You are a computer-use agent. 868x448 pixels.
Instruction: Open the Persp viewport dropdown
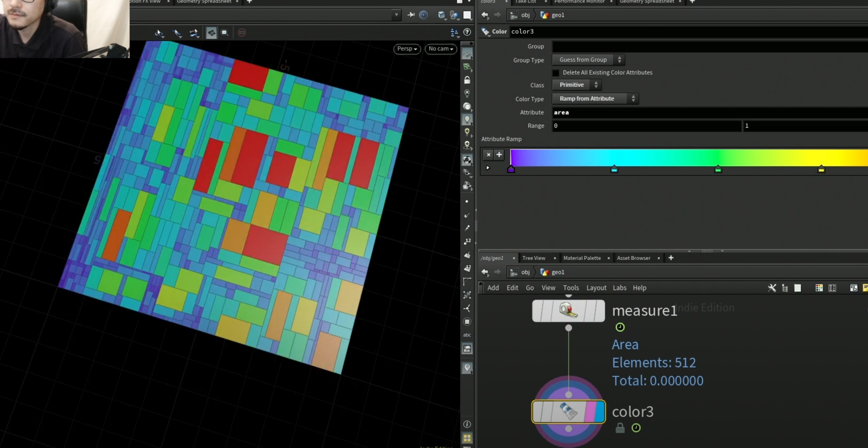pyautogui.click(x=407, y=49)
